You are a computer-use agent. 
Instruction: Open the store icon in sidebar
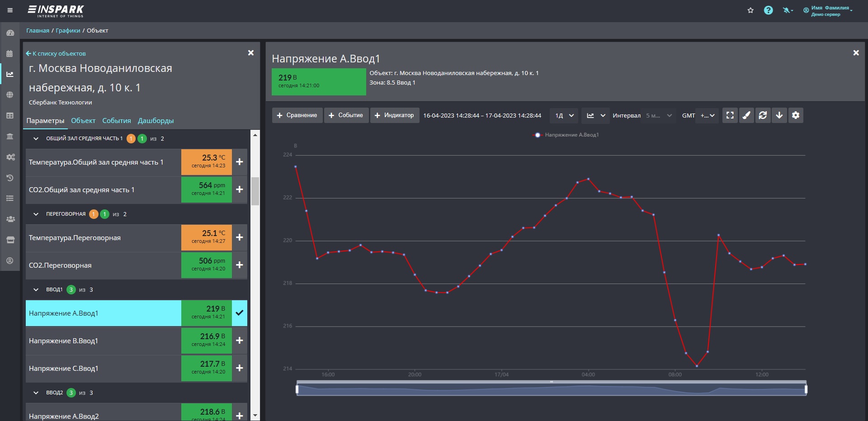click(x=10, y=240)
